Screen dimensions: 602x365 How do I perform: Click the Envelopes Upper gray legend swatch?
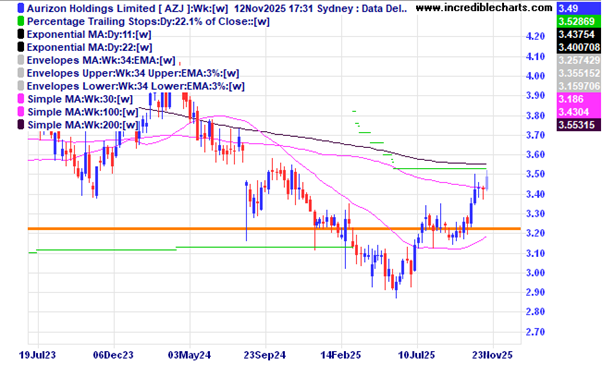click(21, 73)
